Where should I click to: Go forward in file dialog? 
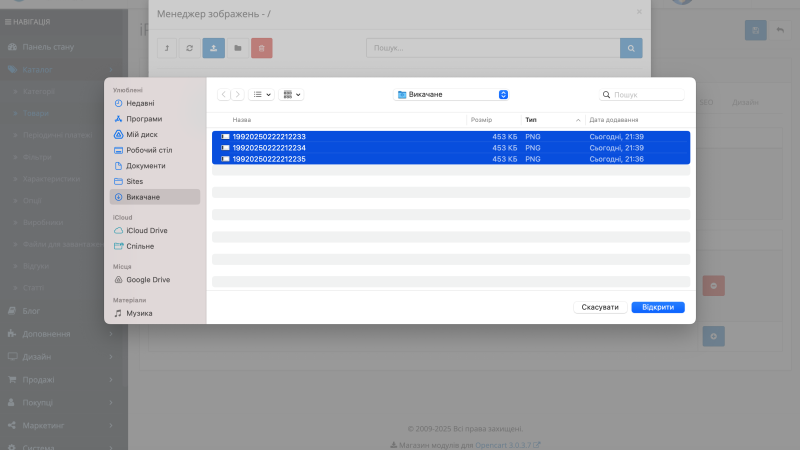(237, 94)
